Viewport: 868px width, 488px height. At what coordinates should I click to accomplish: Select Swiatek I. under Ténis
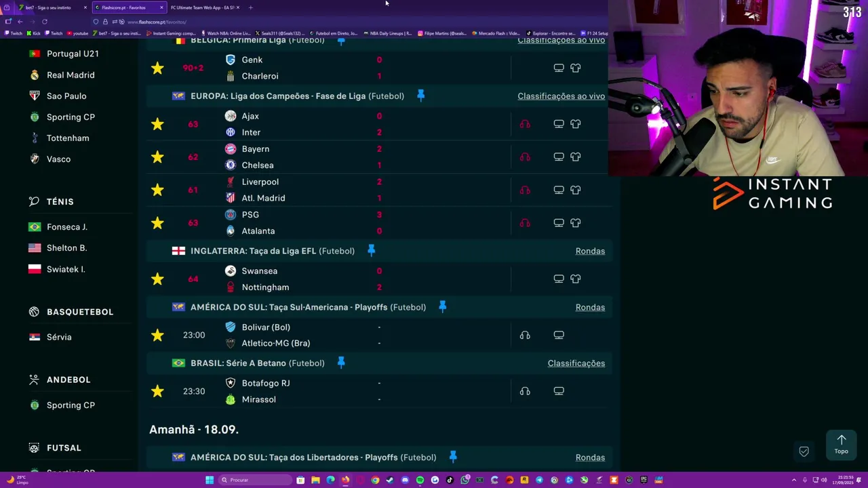click(x=66, y=269)
